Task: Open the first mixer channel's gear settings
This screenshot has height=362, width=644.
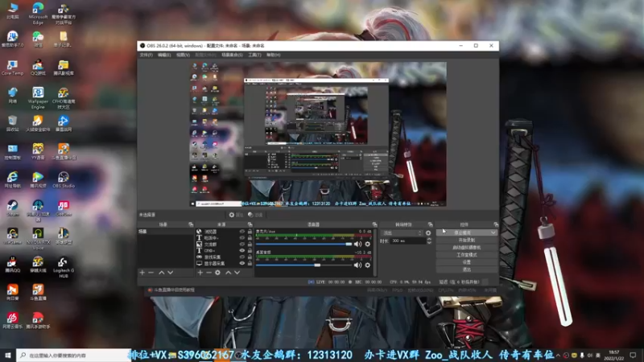Action: coord(368,245)
